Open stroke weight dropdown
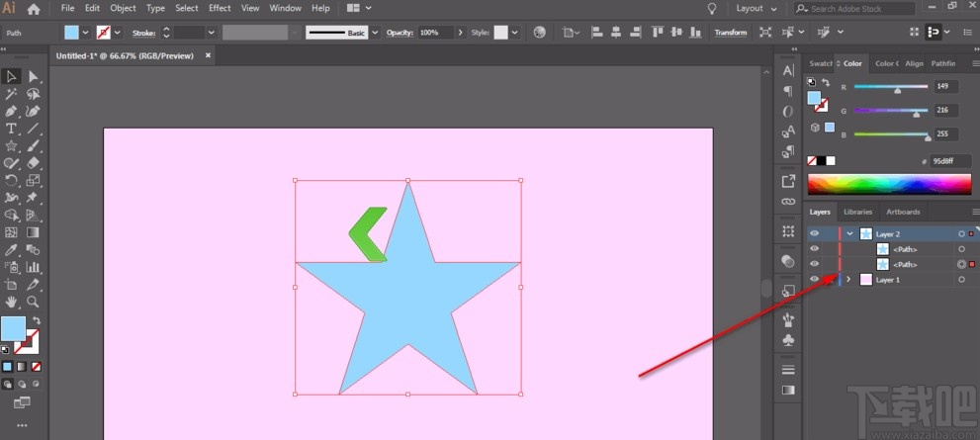This screenshot has height=440, width=980. pyautogui.click(x=212, y=33)
